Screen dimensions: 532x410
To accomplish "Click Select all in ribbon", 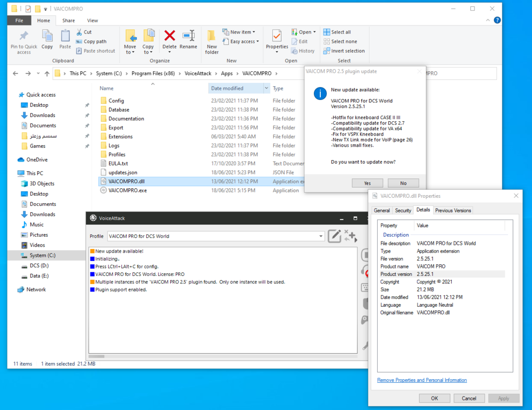I will click(x=337, y=32).
